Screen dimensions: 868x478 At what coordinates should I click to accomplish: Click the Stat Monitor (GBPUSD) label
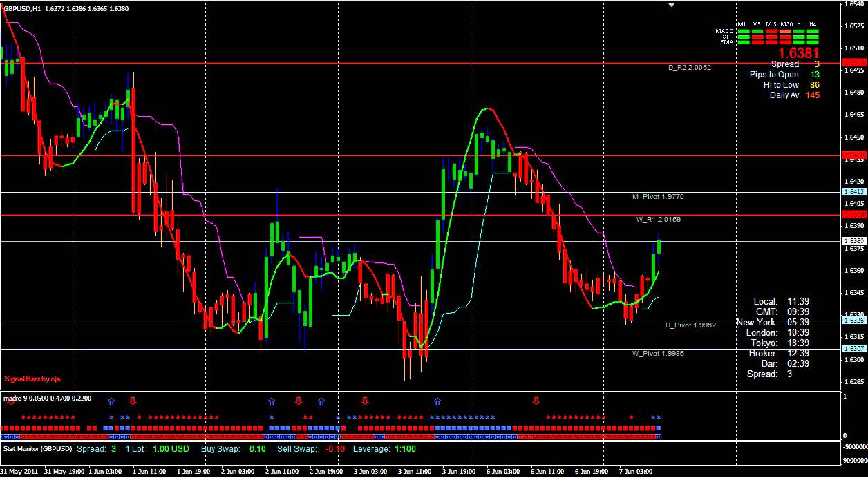[x=38, y=448]
